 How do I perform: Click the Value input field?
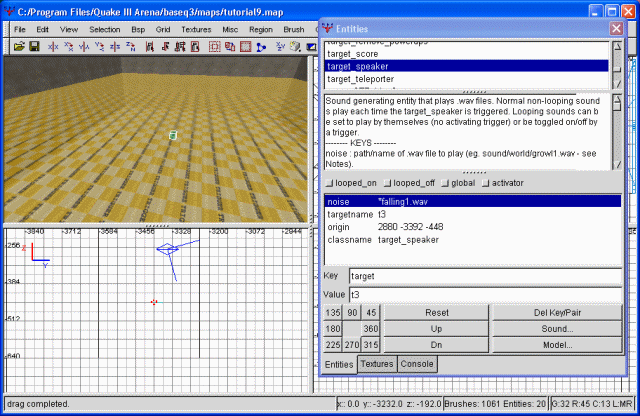pos(485,295)
